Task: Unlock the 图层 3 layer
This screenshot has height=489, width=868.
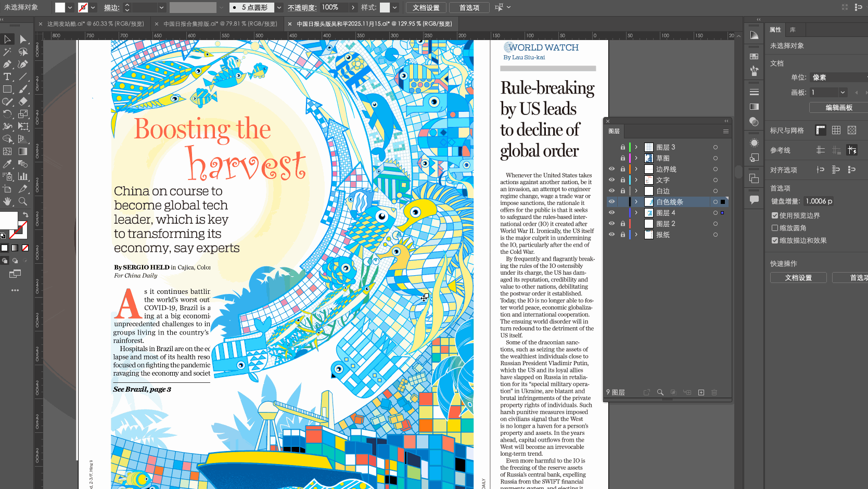Action: coord(622,147)
